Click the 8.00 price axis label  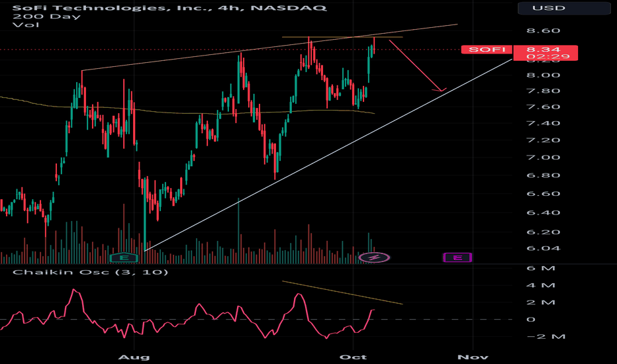[x=544, y=75]
